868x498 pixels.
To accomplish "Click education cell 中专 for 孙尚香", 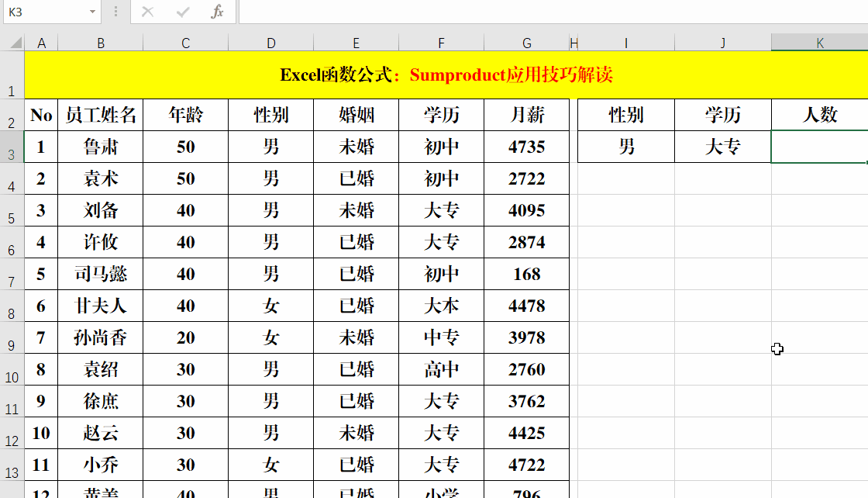I will point(441,337).
